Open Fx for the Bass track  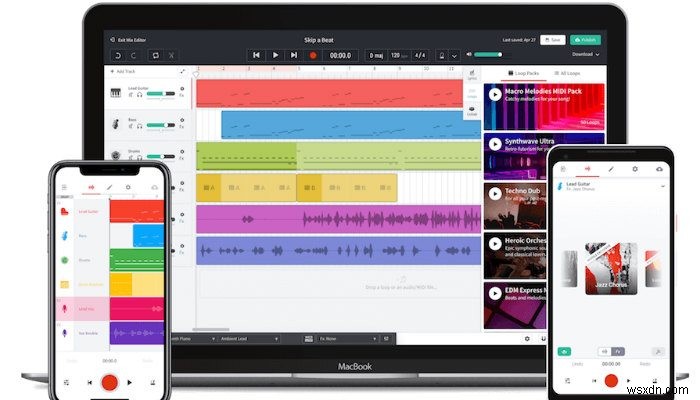pyautogui.click(x=182, y=127)
